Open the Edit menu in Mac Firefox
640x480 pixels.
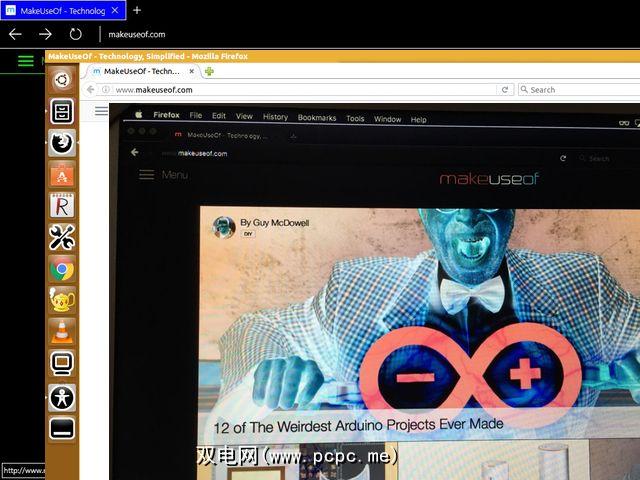[219, 116]
